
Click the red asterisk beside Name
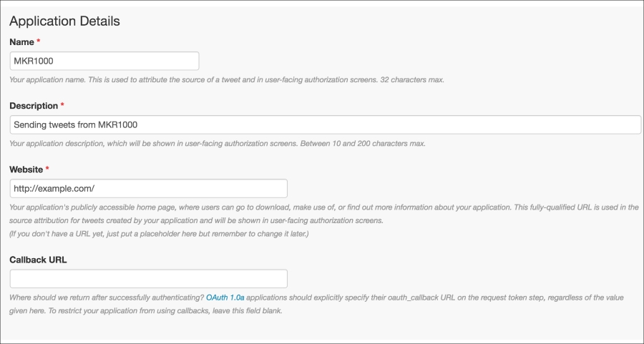(39, 41)
